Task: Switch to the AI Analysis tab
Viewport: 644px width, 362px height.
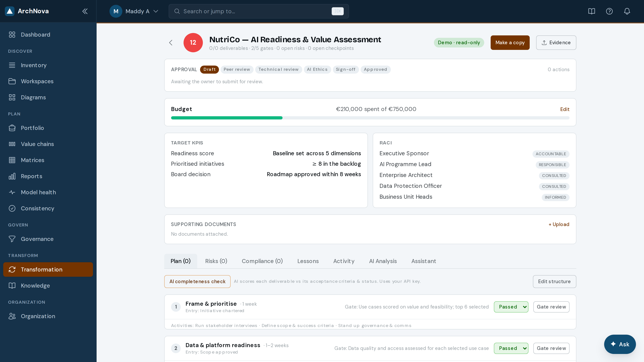Action: 383,261
